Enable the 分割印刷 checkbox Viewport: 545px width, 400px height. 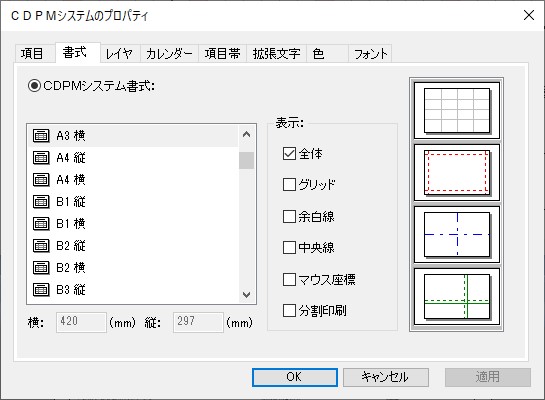click(x=289, y=310)
